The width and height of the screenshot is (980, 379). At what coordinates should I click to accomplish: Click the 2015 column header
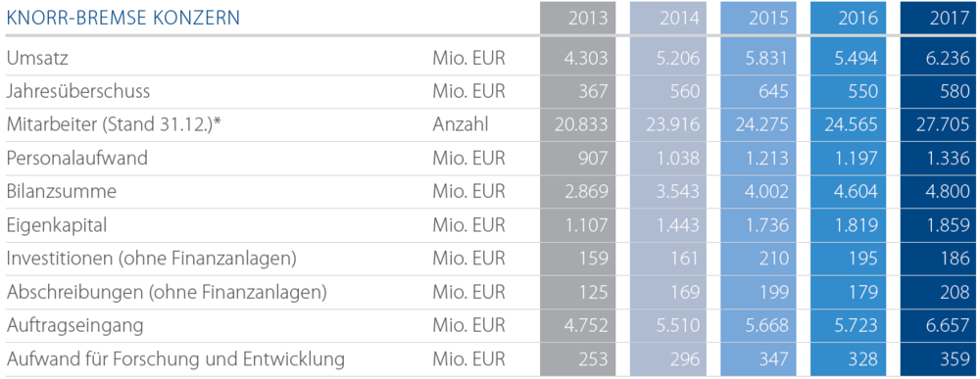point(769,18)
